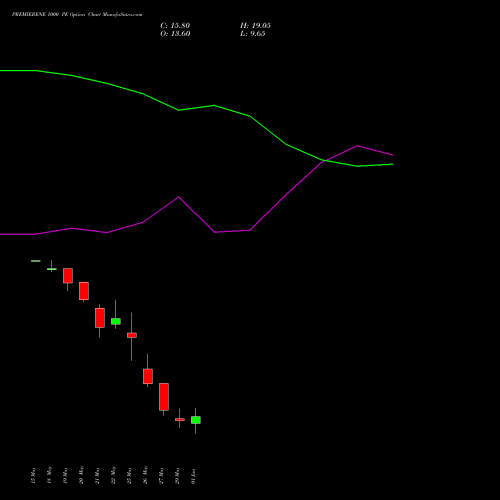Viewport: 500px width, 500px height.
Task: Select the 21 May date label
Action: point(97,475)
